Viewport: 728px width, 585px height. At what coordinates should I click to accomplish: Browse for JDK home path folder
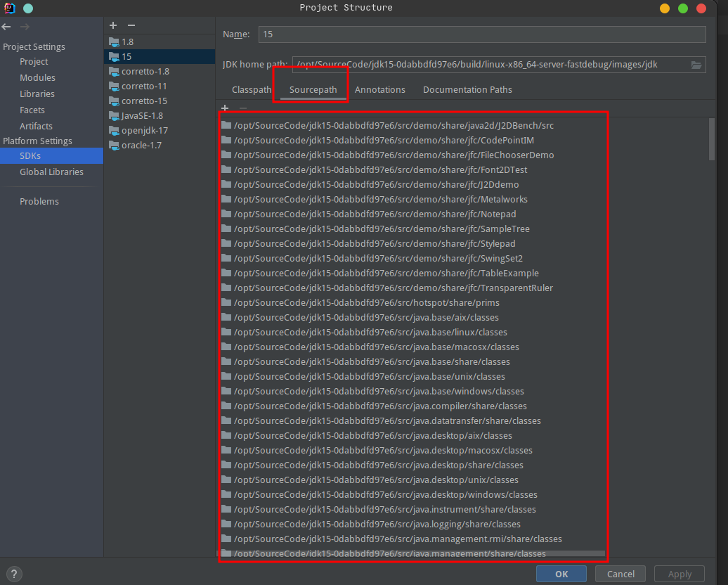click(696, 65)
